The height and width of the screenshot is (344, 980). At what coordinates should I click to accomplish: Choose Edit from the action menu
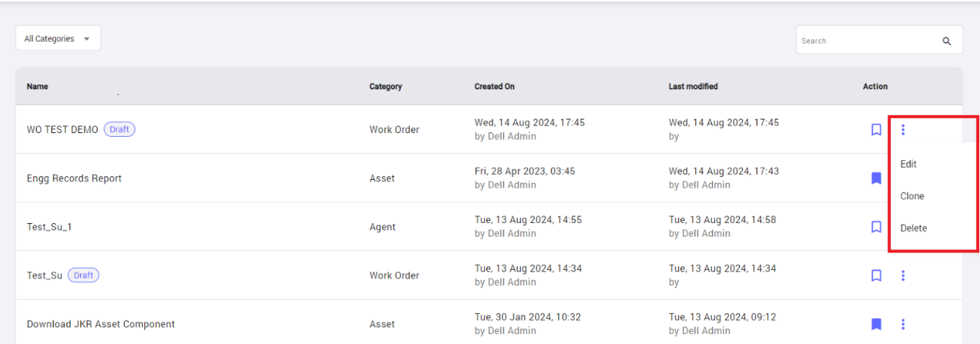coord(908,164)
